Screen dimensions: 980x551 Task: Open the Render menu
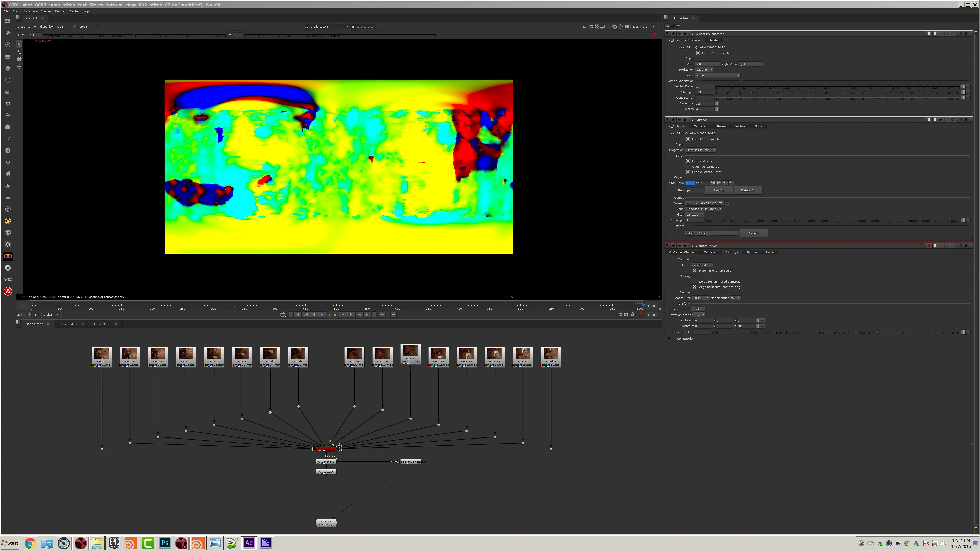[x=60, y=11]
